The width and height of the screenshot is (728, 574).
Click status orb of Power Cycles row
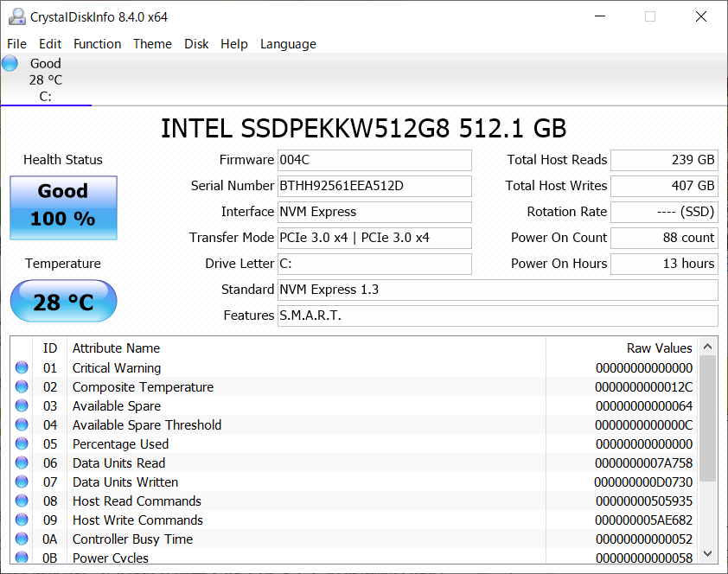click(x=22, y=557)
